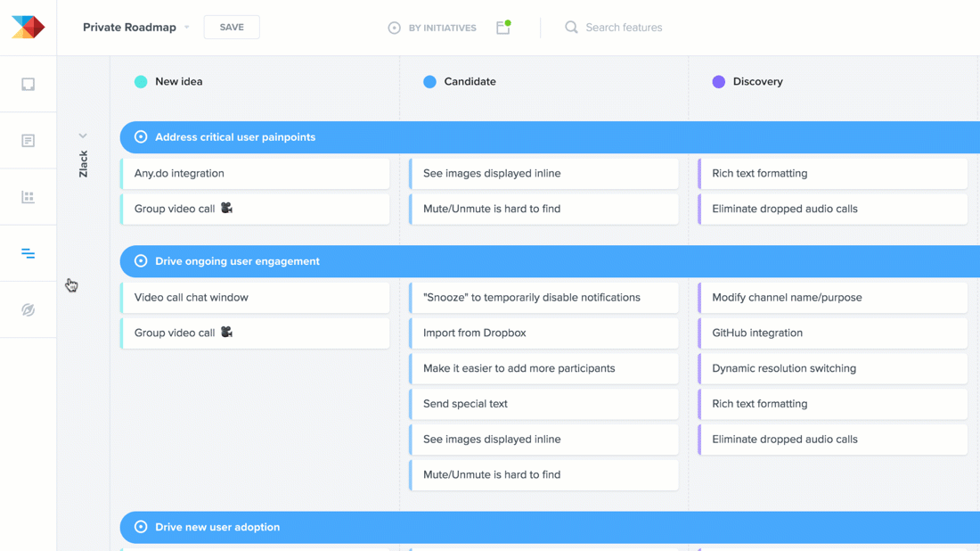Open the Import from Dropbox card
Viewport: 980px width, 551px height.
(543, 333)
